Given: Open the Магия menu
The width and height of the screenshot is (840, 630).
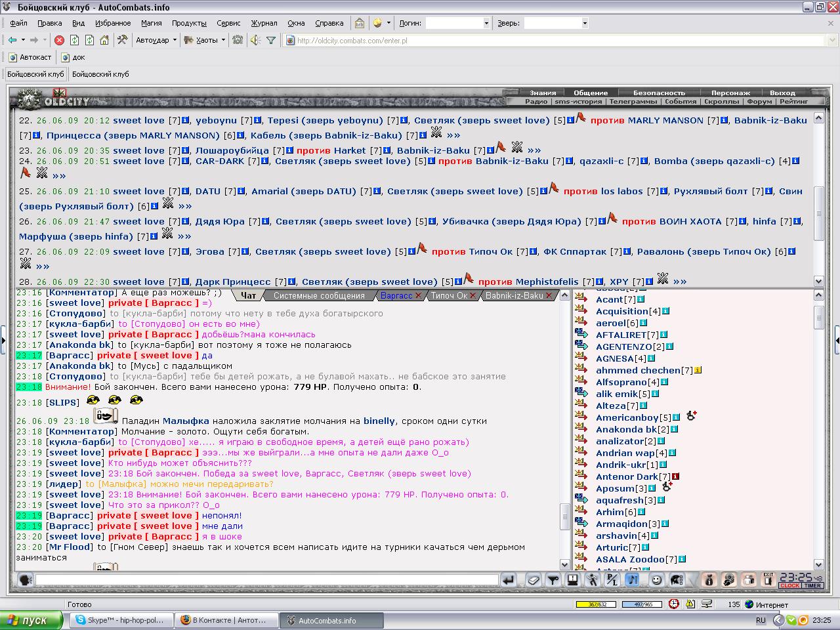Looking at the screenshot, I should click(x=151, y=23).
